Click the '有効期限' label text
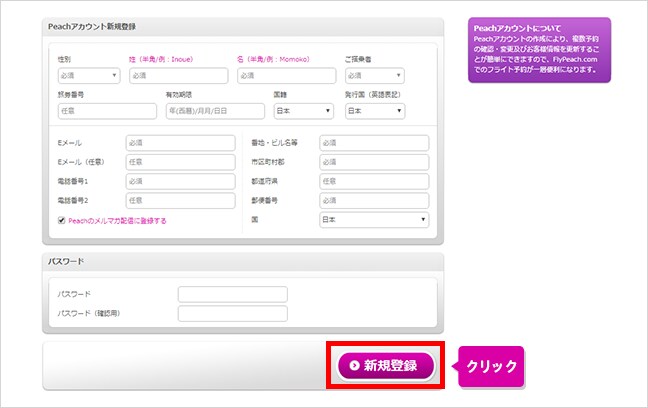Viewport: 648px width, 408px height. click(179, 95)
